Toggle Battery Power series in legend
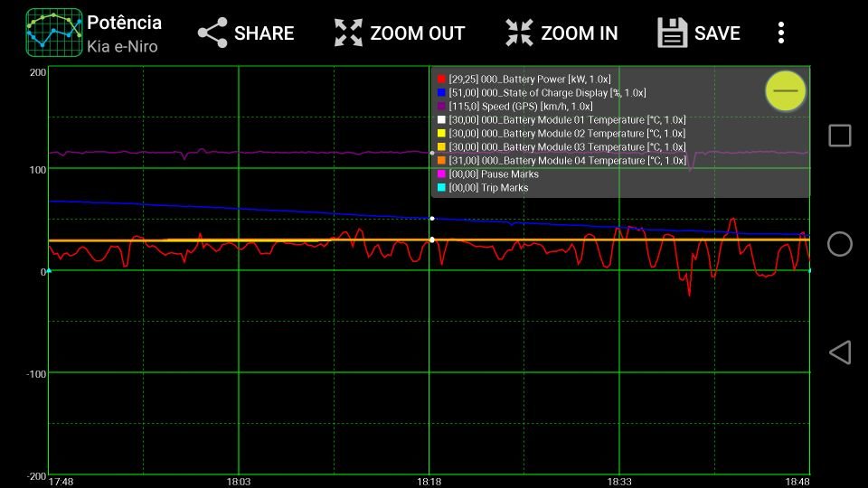Screen dimensions: 868x488 tap(529, 80)
